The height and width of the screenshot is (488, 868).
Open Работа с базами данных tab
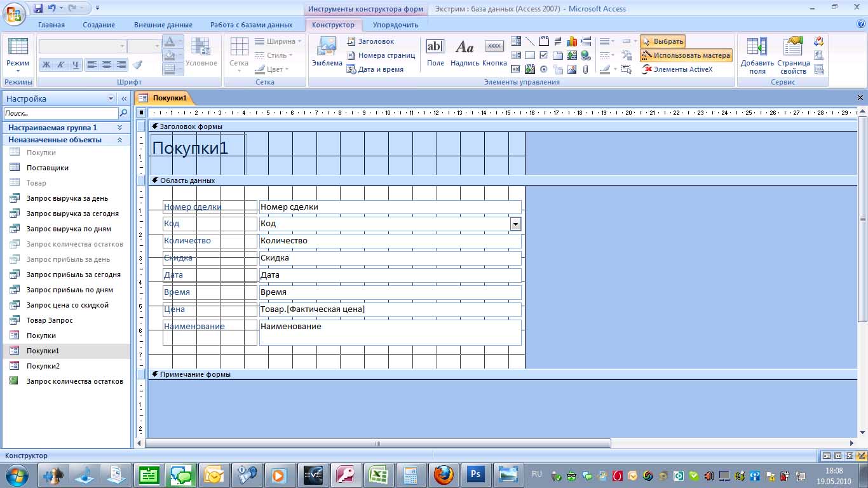[x=252, y=25]
